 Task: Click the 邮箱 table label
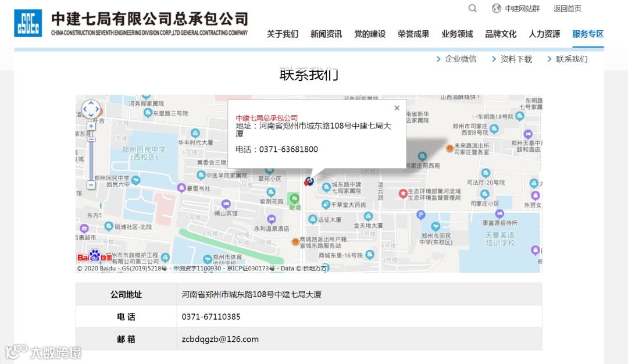click(126, 339)
